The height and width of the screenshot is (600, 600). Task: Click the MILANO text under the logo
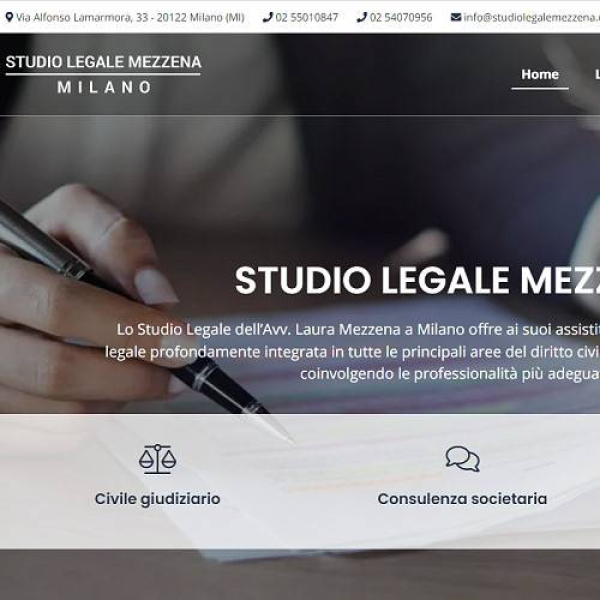click(x=104, y=87)
